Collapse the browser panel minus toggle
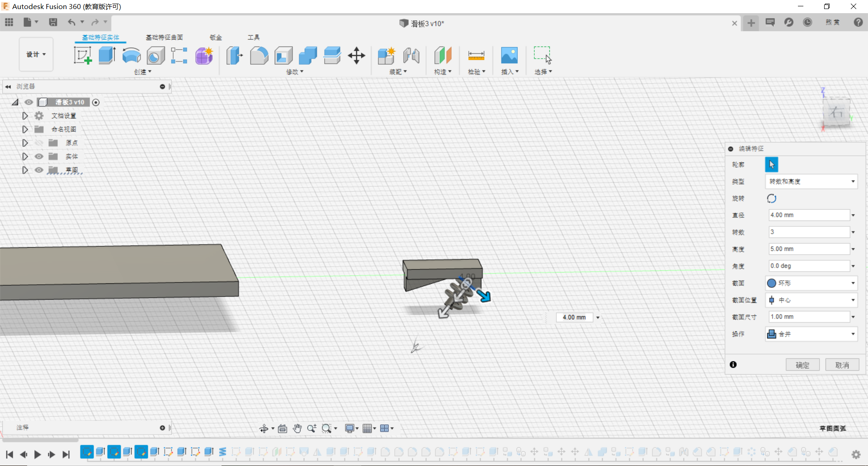Image resolution: width=868 pixels, height=466 pixels. 162,86
